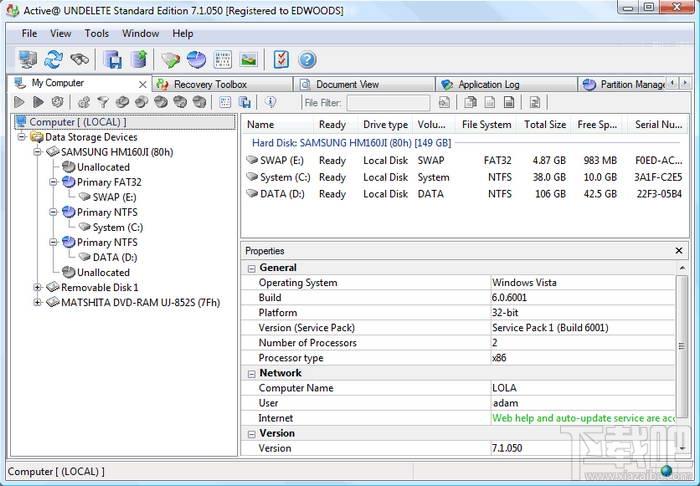This screenshot has width=700, height=486.
Task: Open the Window menu
Action: click(x=141, y=33)
